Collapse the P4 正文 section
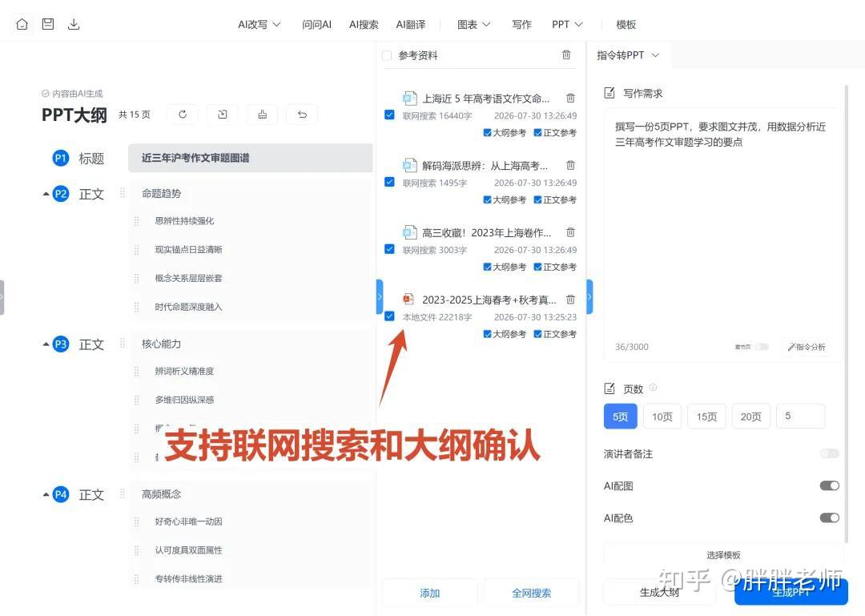This screenshot has height=616, width=865. [46, 495]
